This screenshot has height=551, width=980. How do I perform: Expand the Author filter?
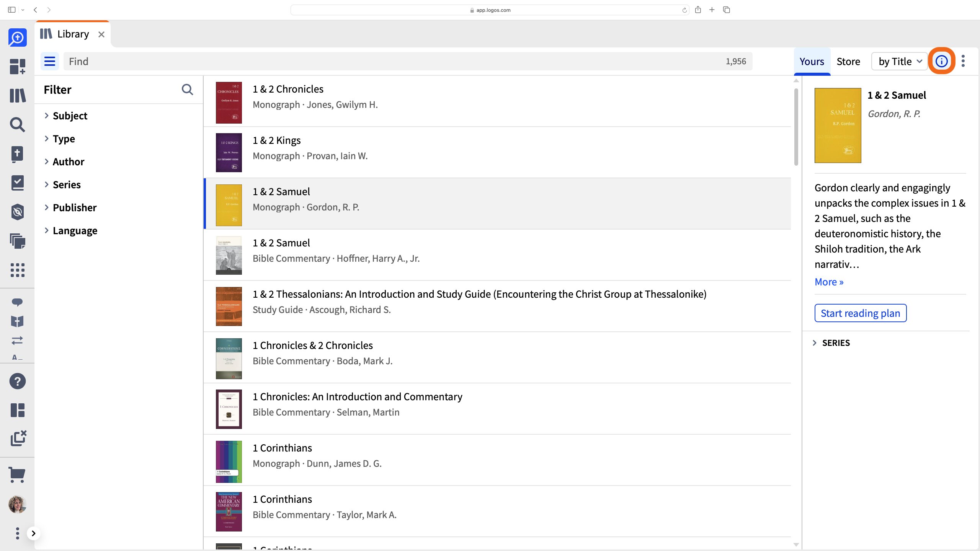click(64, 162)
